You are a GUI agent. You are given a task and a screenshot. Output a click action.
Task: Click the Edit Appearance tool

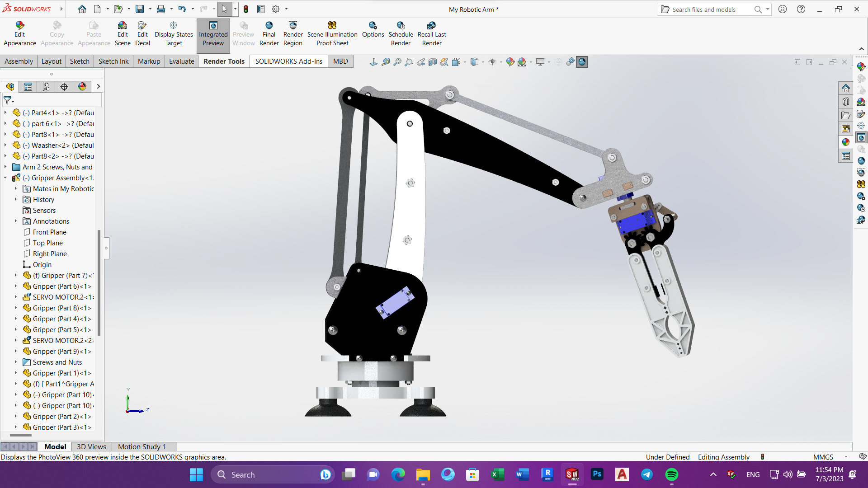(19, 34)
